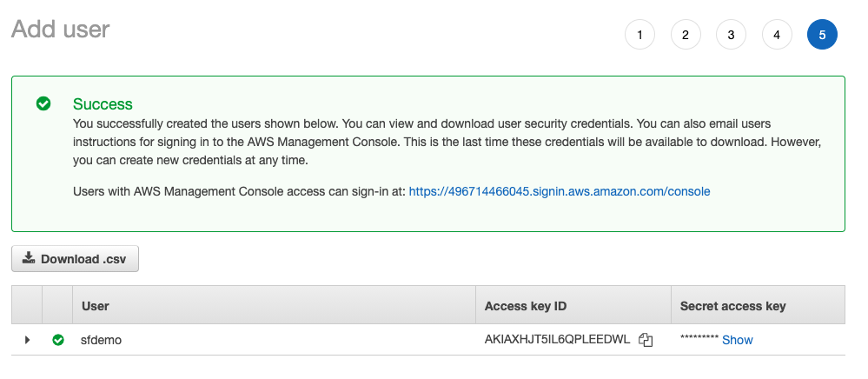Click the green status check beside sfdemo

[58, 340]
